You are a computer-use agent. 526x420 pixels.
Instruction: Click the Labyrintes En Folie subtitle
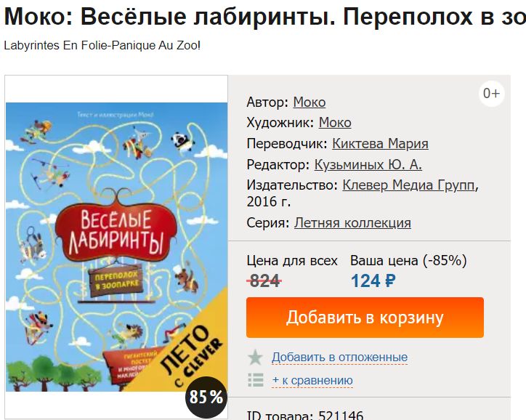click(x=102, y=45)
